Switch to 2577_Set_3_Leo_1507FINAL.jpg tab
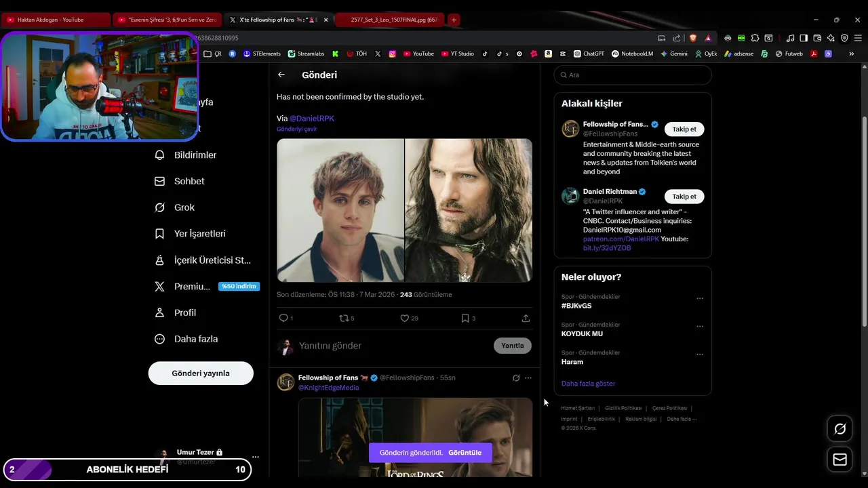 click(x=389, y=20)
